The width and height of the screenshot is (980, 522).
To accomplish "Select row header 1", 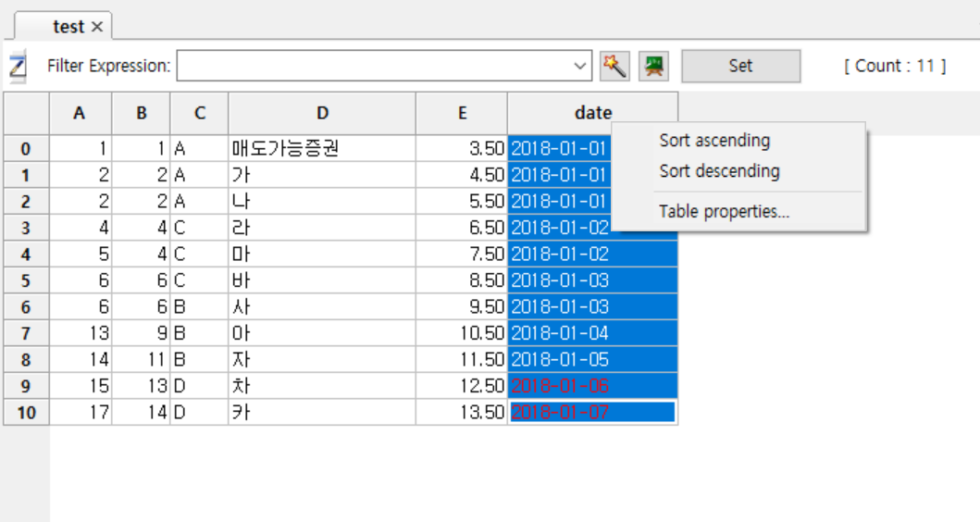I will click(x=26, y=175).
